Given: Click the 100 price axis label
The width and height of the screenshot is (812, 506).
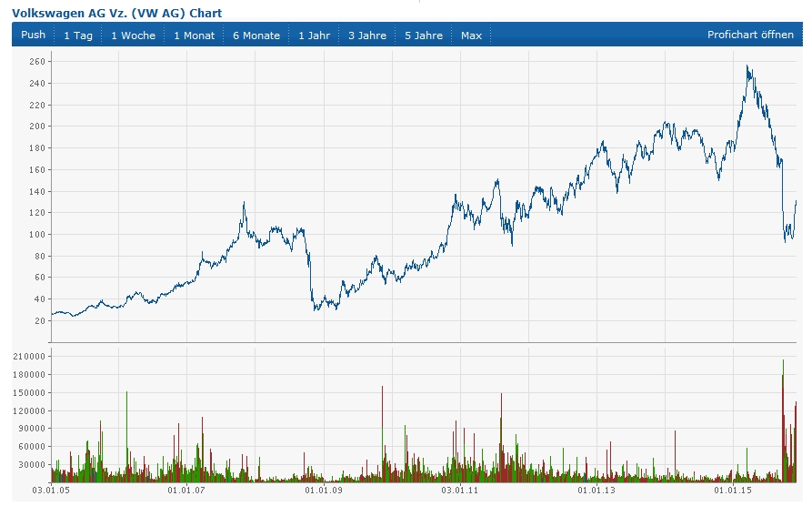Looking at the screenshot, I should click(37, 235).
